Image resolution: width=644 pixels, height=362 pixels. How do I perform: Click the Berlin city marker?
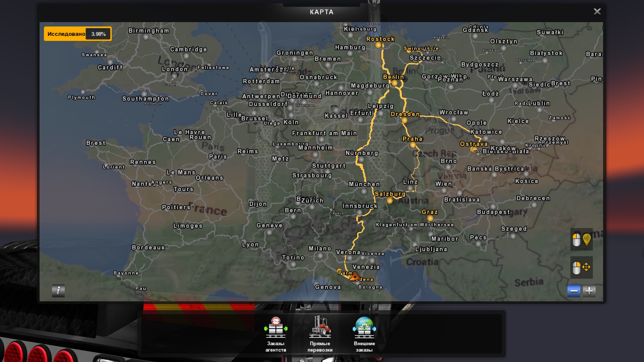click(394, 83)
